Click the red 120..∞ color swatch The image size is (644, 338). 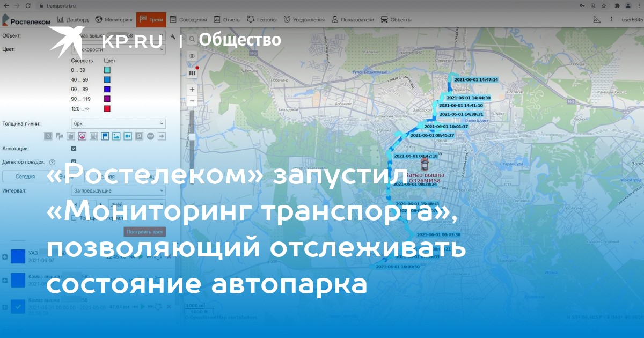[107, 108]
